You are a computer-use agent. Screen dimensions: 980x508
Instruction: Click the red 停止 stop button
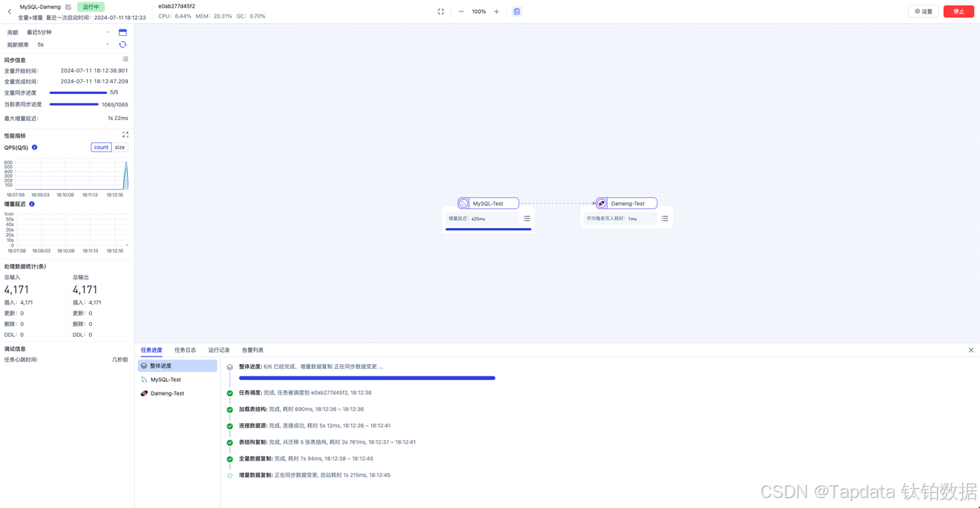point(959,11)
